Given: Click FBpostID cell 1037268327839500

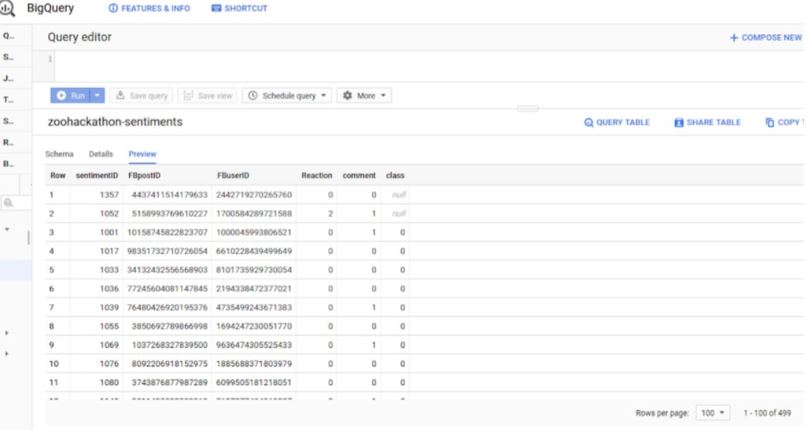Looking at the screenshot, I should click(170, 345).
